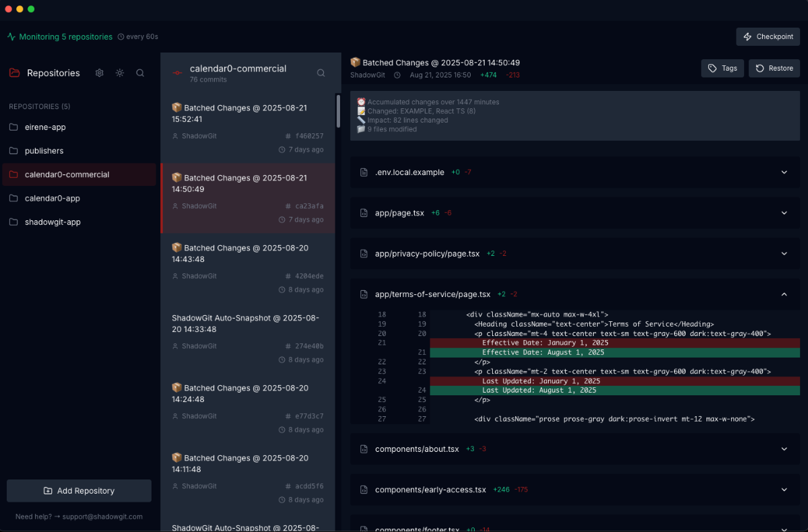808x532 pixels.
Task: Click Add Repository button
Action: 79,491
